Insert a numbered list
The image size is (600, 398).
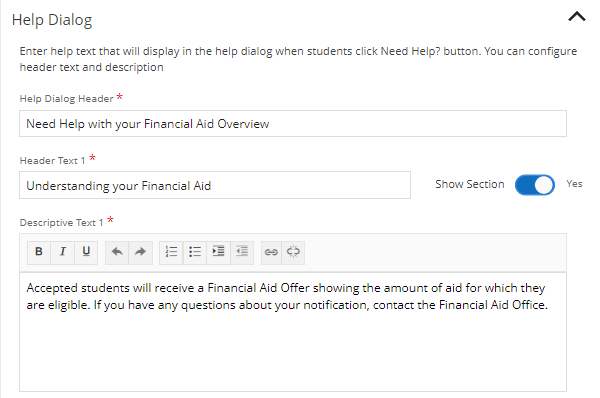click(x=171, y=252)
